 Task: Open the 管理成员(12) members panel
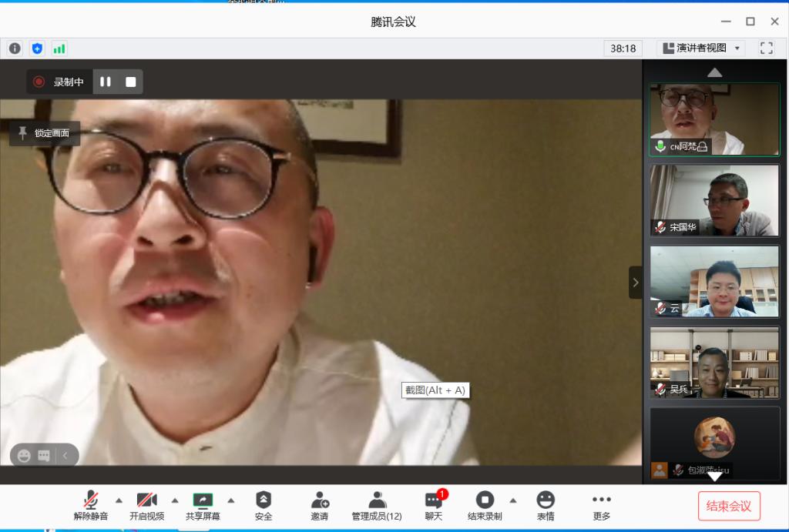pos(377,505)
